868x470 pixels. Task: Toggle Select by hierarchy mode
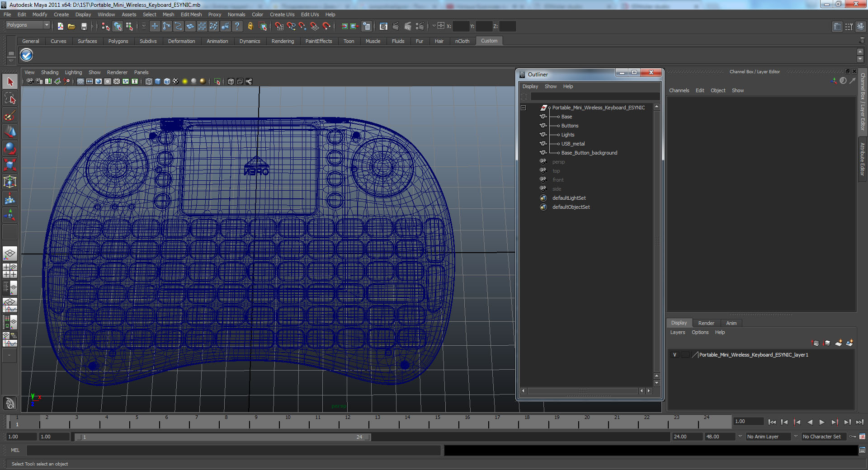click(x=106, y=26)
